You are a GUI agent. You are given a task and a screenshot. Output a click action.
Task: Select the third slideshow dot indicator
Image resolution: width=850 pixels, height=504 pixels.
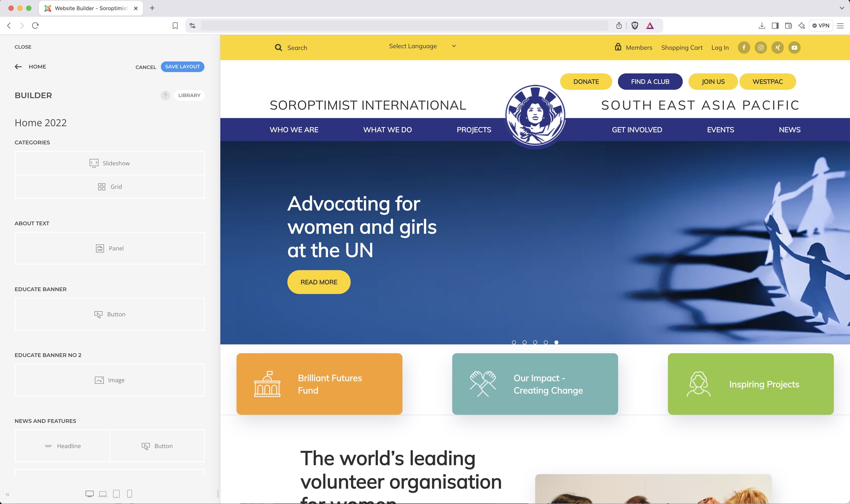(535, 342)
